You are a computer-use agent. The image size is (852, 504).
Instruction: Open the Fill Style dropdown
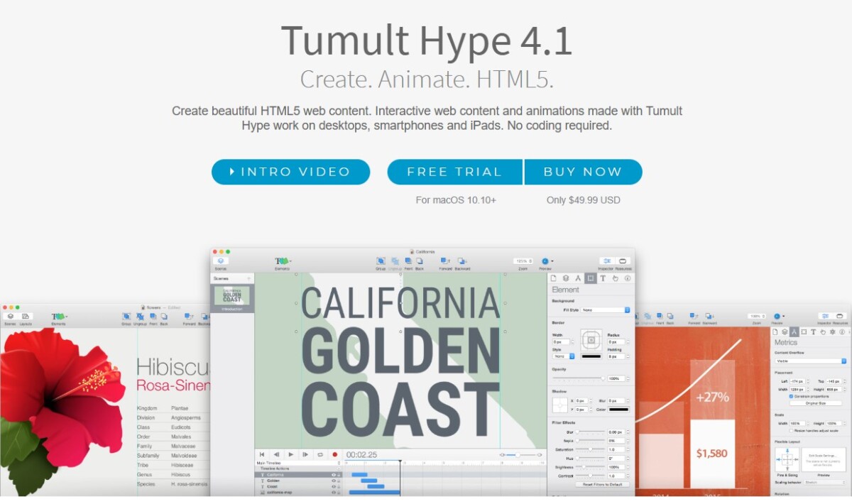[x=605, y=310]
